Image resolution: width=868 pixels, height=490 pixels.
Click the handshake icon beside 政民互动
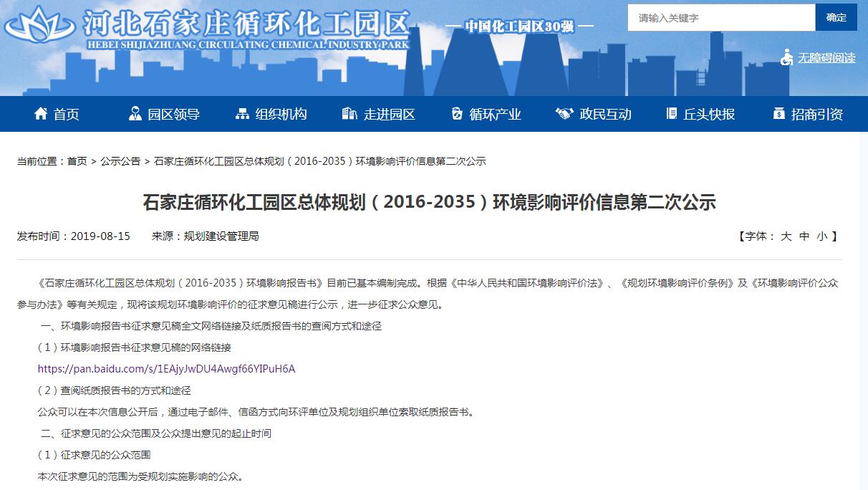tap(564, 113)
